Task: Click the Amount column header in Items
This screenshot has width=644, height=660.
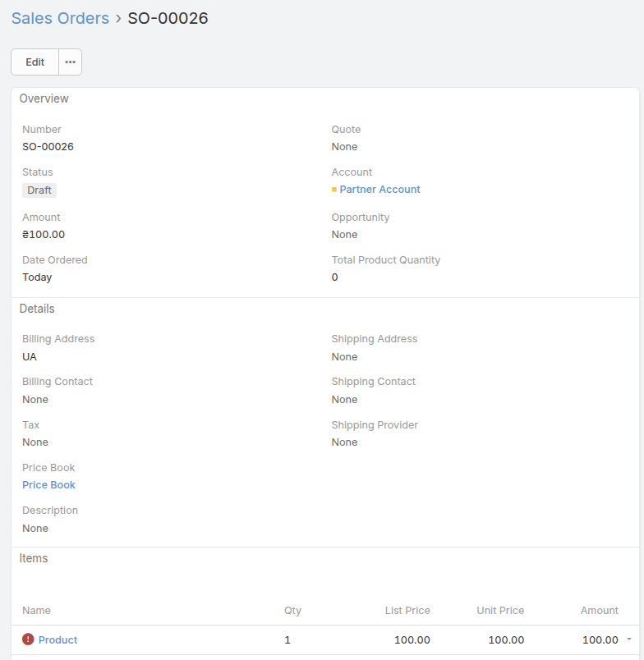Action: (599, 611)
